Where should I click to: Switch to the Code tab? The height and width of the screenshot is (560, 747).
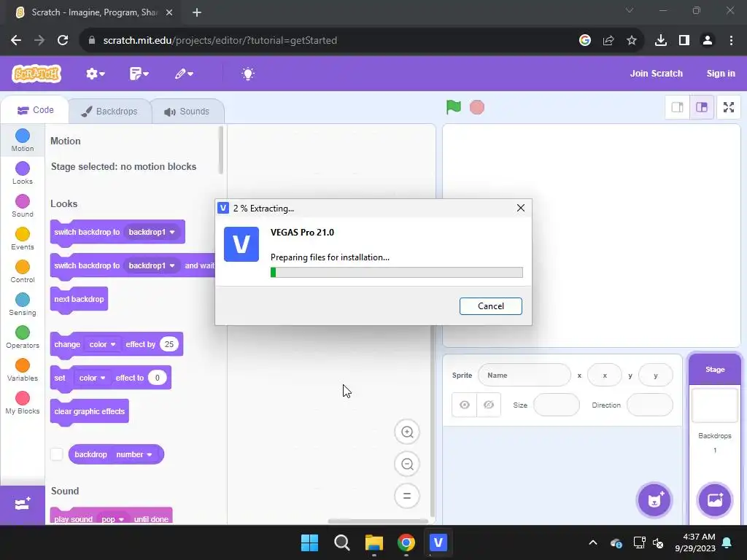tap(36, 110)
